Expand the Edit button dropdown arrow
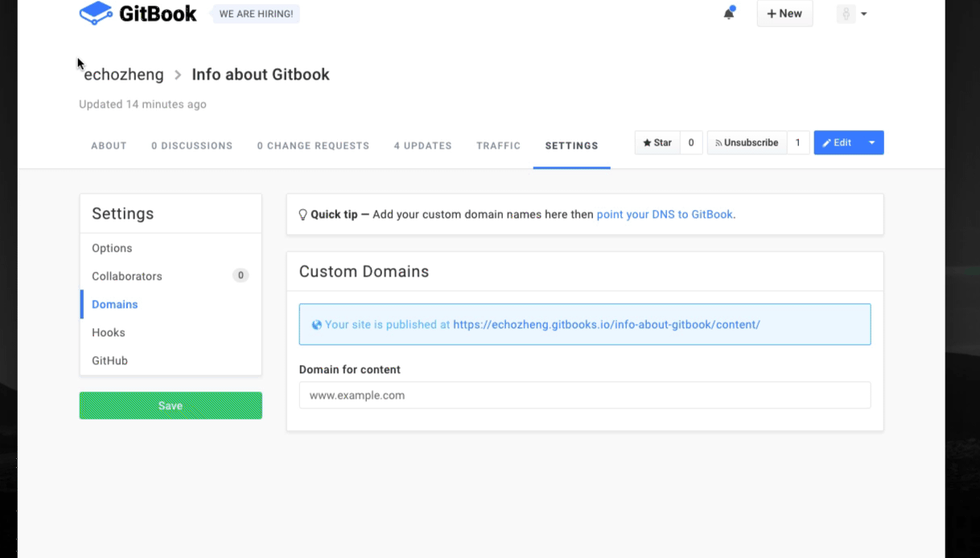The height and width of the screenshot is (558, 980). (872, 142)
